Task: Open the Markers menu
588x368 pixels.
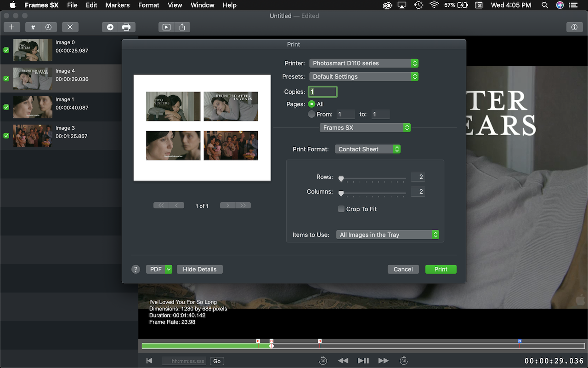Action: 118,5
